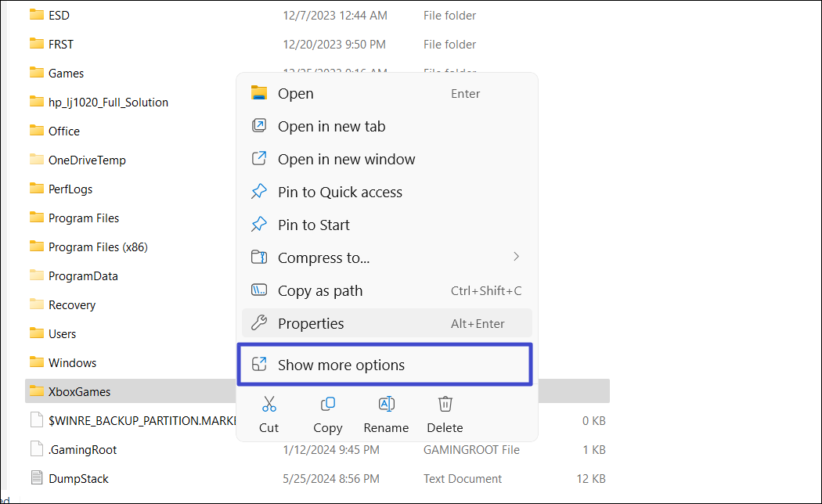Select the Program Files (x86) folder
822x504 pixels.
[98, 247]
